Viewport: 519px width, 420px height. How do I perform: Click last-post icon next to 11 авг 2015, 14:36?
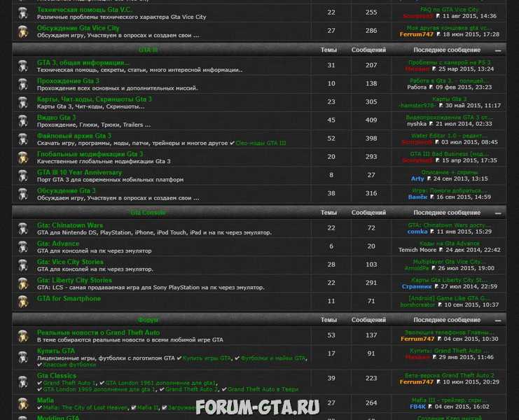pyautogui.click(x=438, y=16)
